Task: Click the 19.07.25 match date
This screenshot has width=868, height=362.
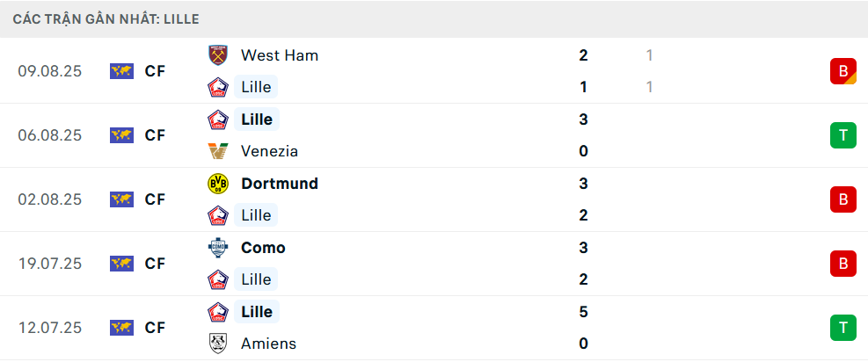Action: 49,264
